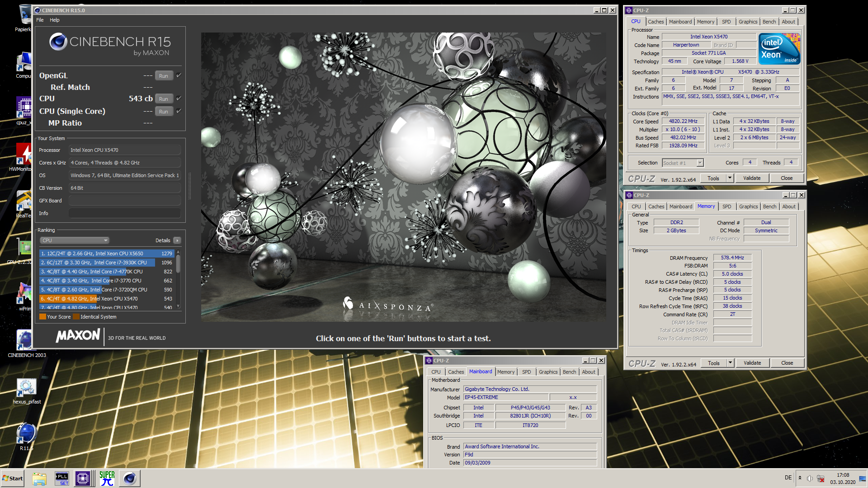Image resolution: width=868 pixels, height=488 pixels.
Task: Click Validate in the Memory CPU-Z window
Action: tap(752, 363)
